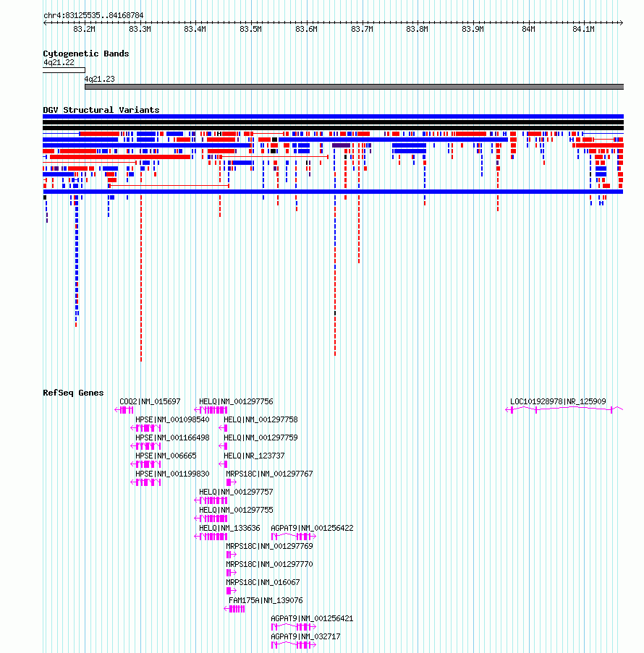The height and width of the screenshot is (653, 644).
Task: Click the 83.4M scale tick label
Action: (195, 29)
